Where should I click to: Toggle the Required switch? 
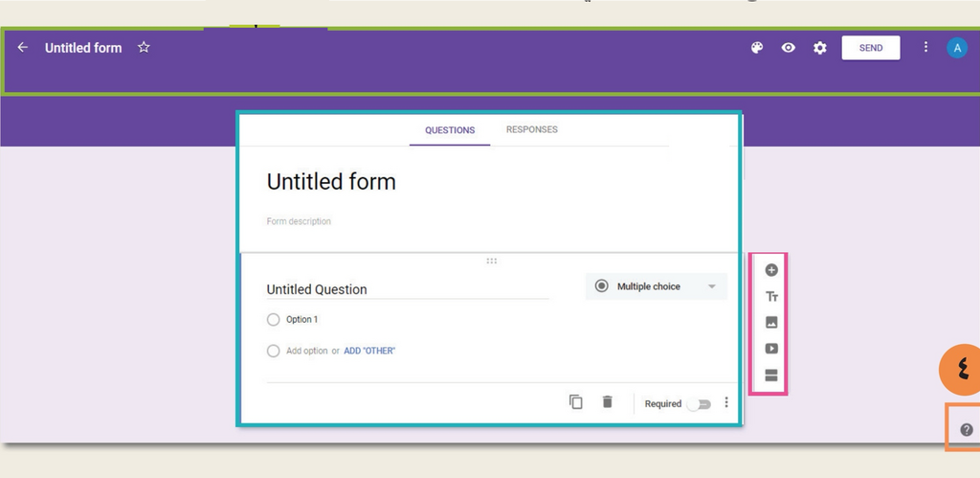[699, 404]
